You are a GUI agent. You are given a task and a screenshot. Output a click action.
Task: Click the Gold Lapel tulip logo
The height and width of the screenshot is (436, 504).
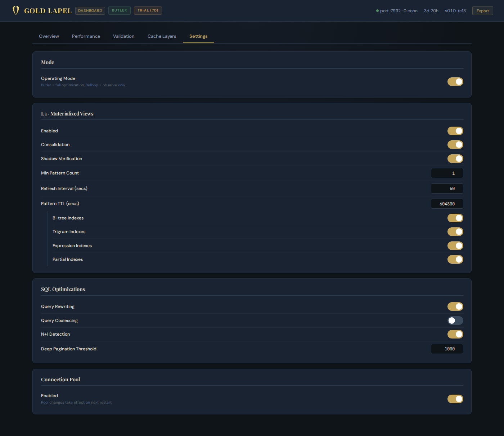point(16,10)
